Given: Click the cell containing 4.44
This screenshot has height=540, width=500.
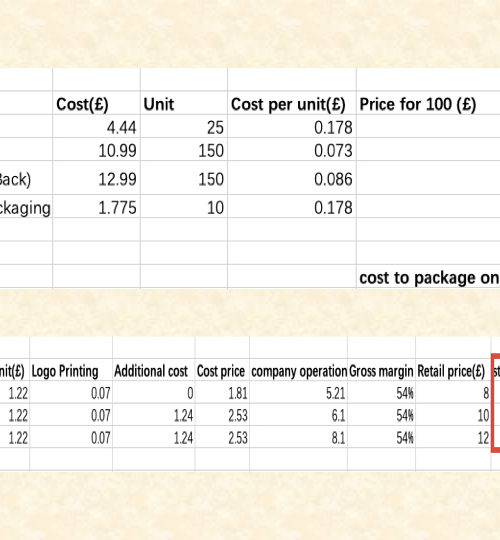Looking at the screenshot, I should (x=96, y=127).
